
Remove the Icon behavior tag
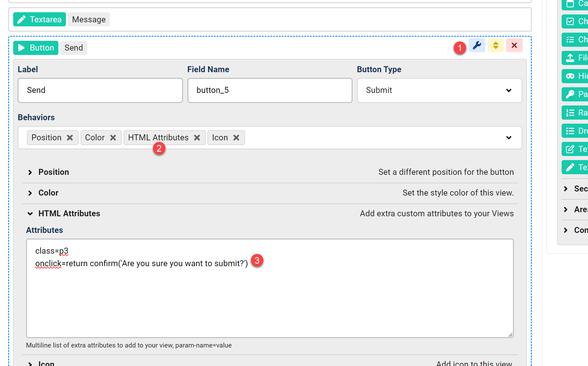[236, 138]
